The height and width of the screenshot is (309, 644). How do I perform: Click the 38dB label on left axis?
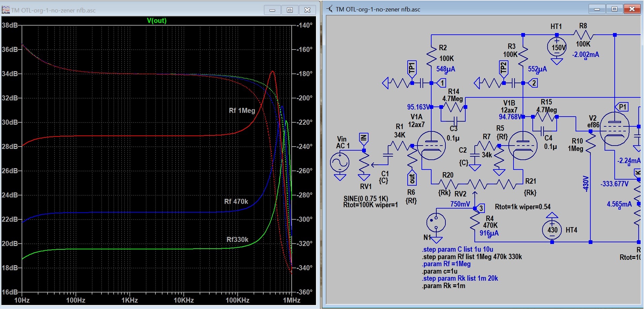9,25
